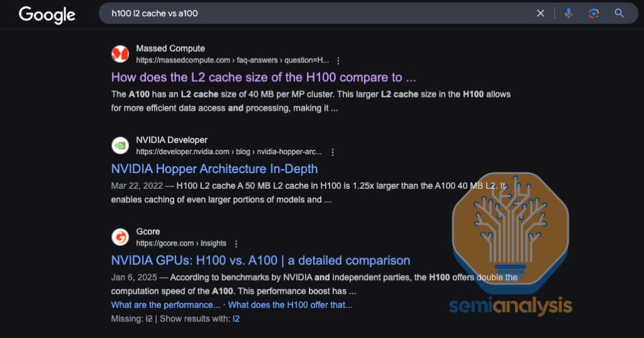The height and width of the screenshot is (338, 644).
Task: Click 'What does the H100 offer that...' sublink
Action: click(x=290, y=305)
